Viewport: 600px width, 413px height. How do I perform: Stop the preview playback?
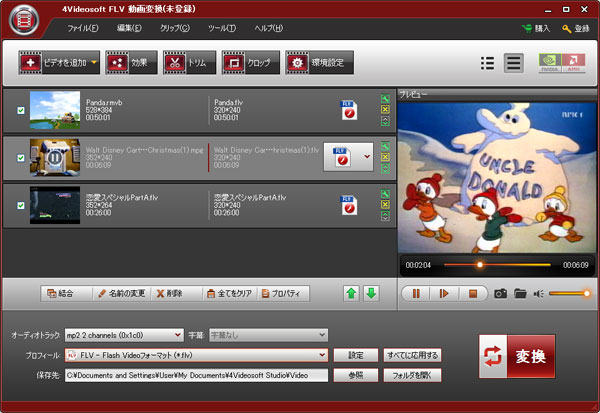pyautogui.click(x=473, y=294)
